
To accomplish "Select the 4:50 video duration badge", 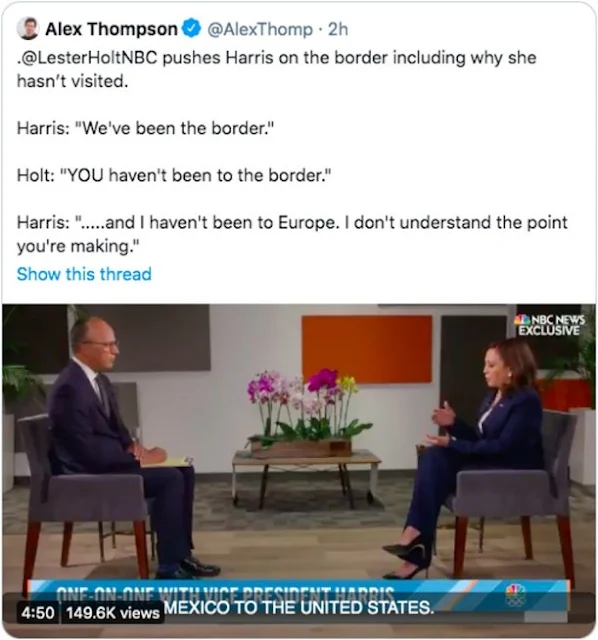I will pyautogui.click(x=38, y=612).
